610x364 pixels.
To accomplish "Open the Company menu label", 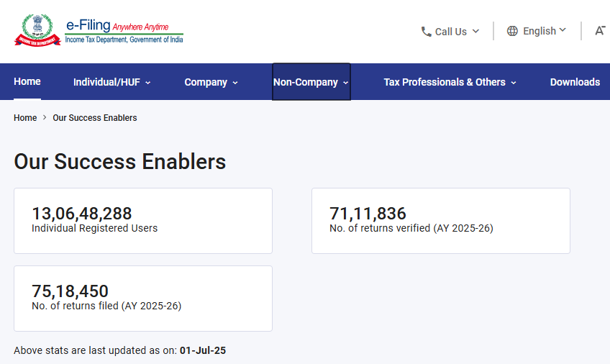I will coord(206,82).
